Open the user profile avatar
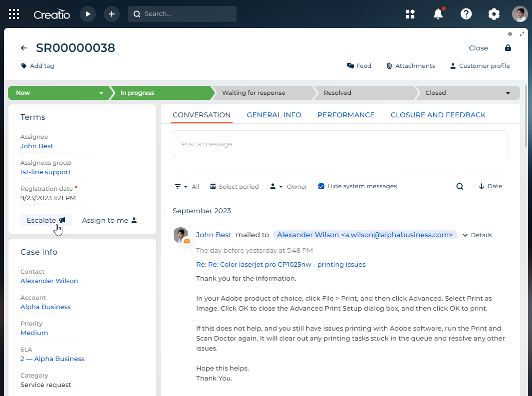 [520, 14]
